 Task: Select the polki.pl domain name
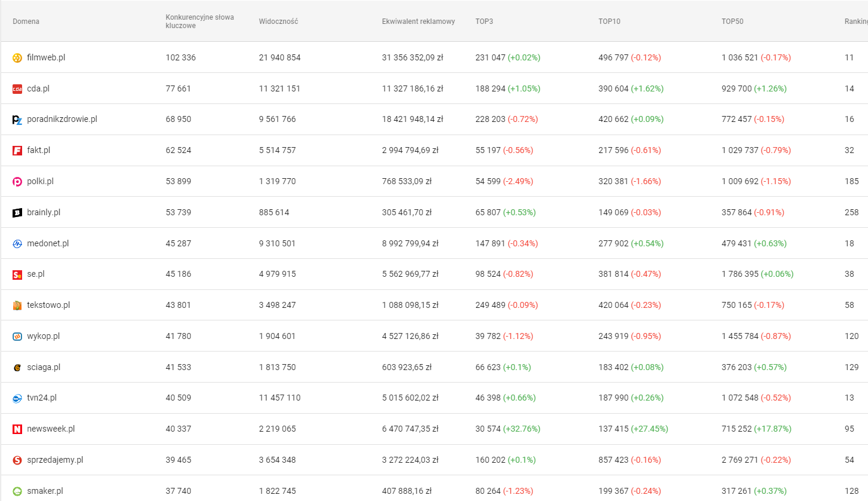tap(41, 181)
